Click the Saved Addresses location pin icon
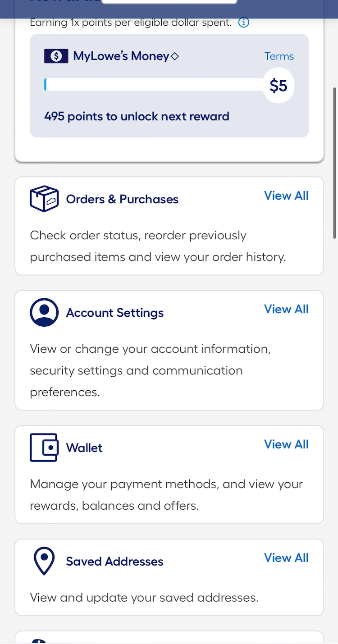 coord(44,561)
